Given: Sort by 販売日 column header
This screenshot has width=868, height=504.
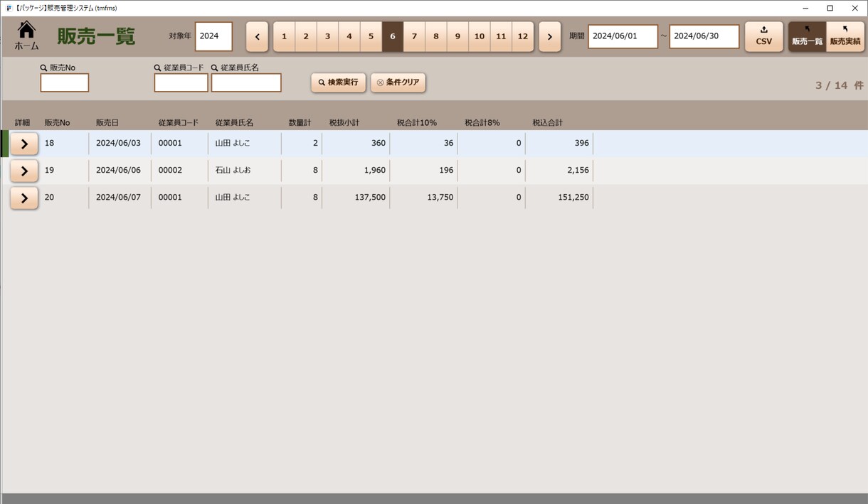Looking at the screenshot, I should click(x=107, y=123).
